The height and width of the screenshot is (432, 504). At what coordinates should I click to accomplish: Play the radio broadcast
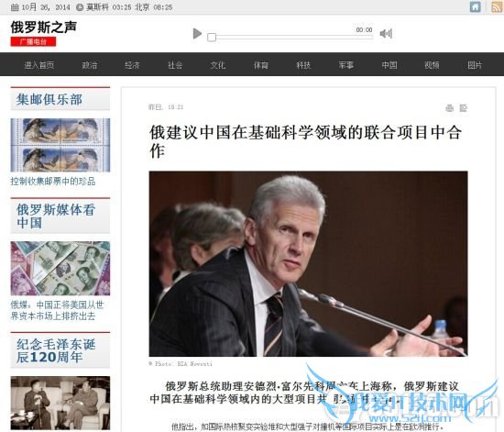click(197, 33)
